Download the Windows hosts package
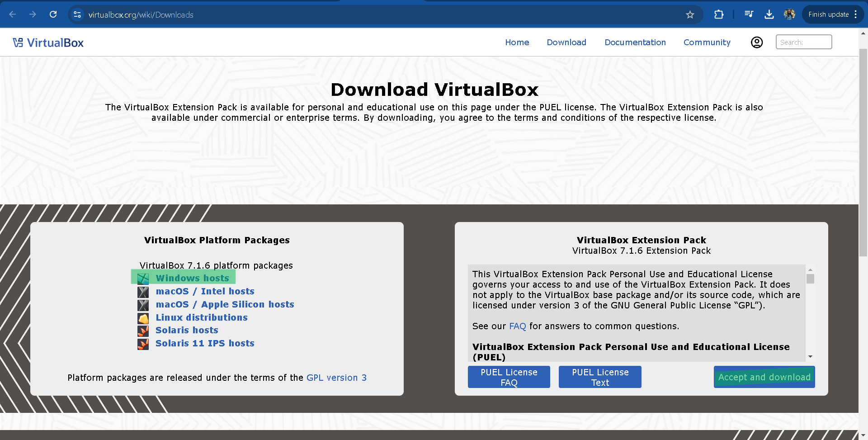 pyautogui.click(x=193, y=278)
